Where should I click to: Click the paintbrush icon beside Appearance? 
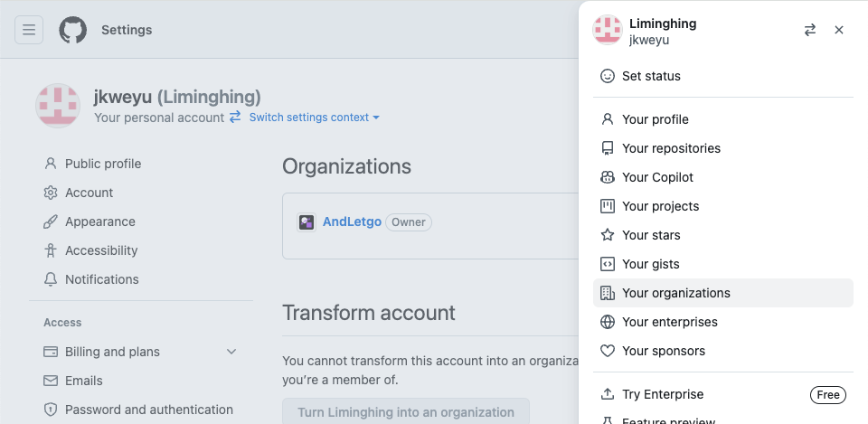tap(51, 221)
